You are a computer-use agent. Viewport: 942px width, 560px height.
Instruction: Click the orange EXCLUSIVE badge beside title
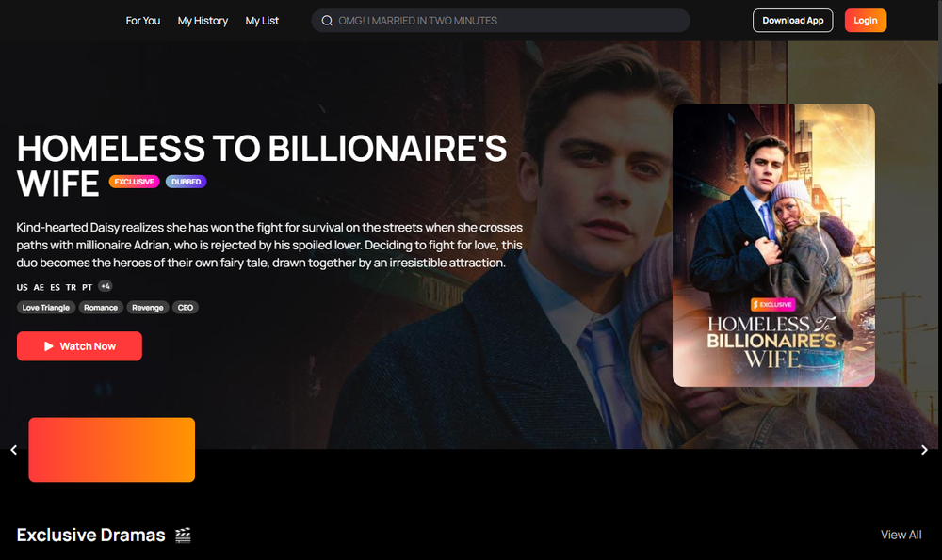134,182
